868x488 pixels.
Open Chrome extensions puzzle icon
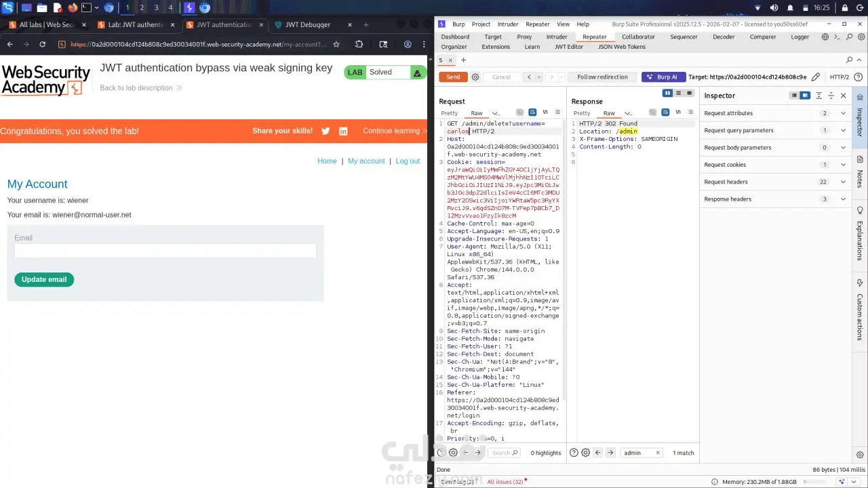[359, 44]
